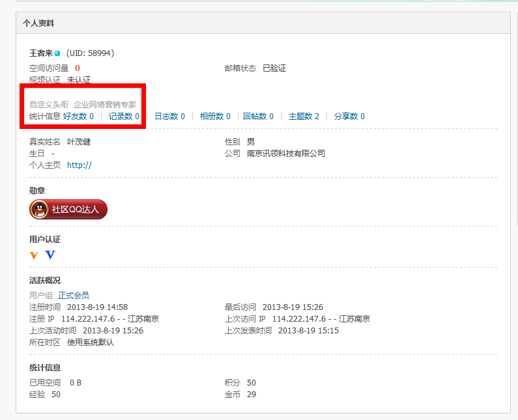Click the blue online status icon beside 王者来
Viewport: 518px width, 420px height.
coord(57,53)
